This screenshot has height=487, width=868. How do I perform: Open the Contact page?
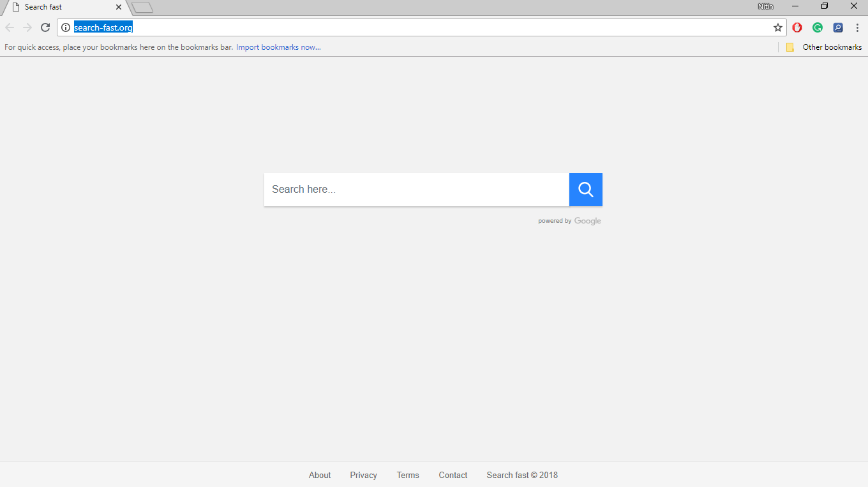pyautogui.click(x=453, y=475)
